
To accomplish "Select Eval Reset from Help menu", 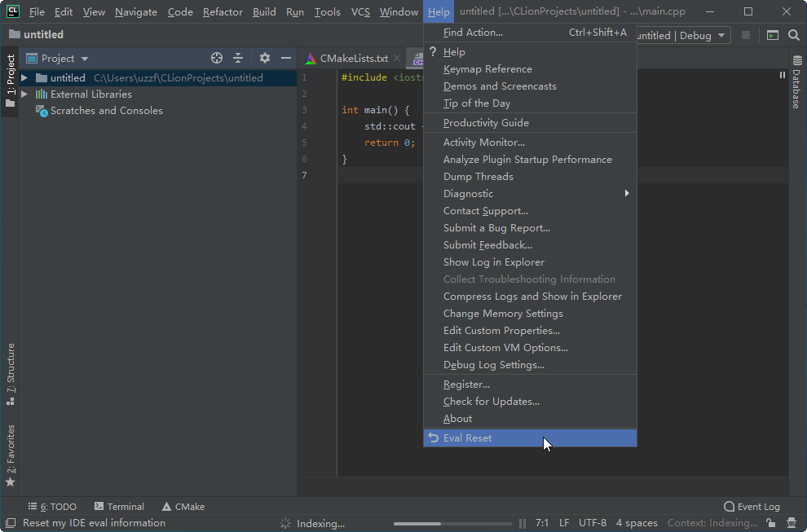I will 467,438.
